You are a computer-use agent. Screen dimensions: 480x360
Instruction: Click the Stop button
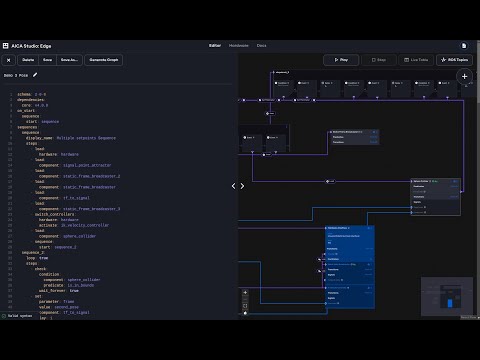coord(379,60)
